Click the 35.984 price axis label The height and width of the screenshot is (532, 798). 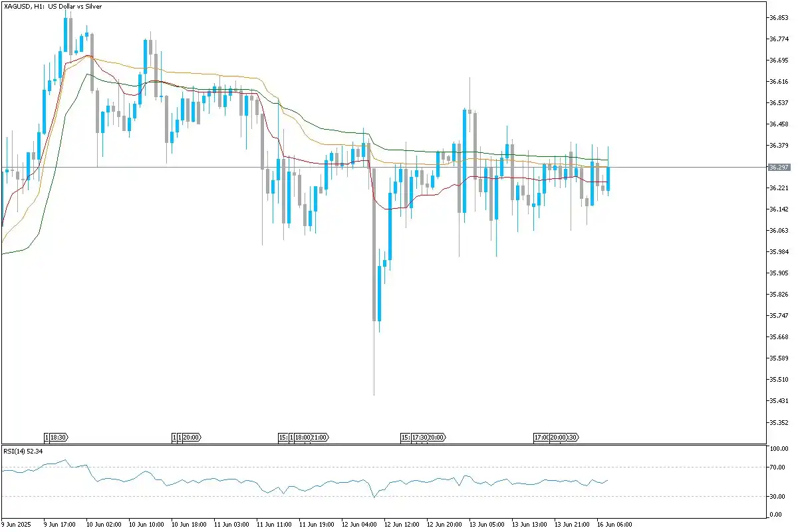778,252
